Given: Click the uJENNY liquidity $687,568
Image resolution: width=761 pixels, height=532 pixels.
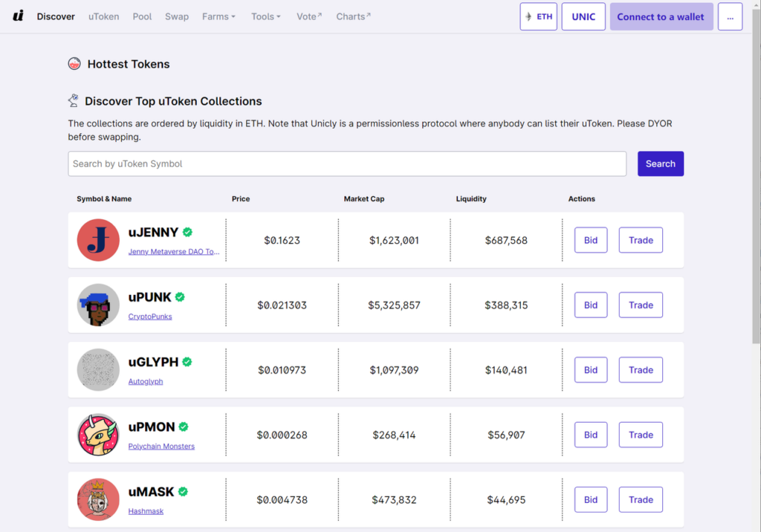Looking at the screenshot, I should (506, 240).
